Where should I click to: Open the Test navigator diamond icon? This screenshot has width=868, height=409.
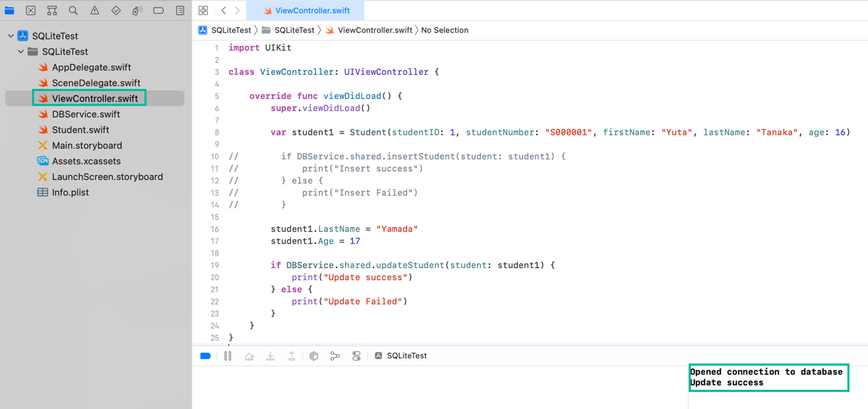tap(116, 11)
